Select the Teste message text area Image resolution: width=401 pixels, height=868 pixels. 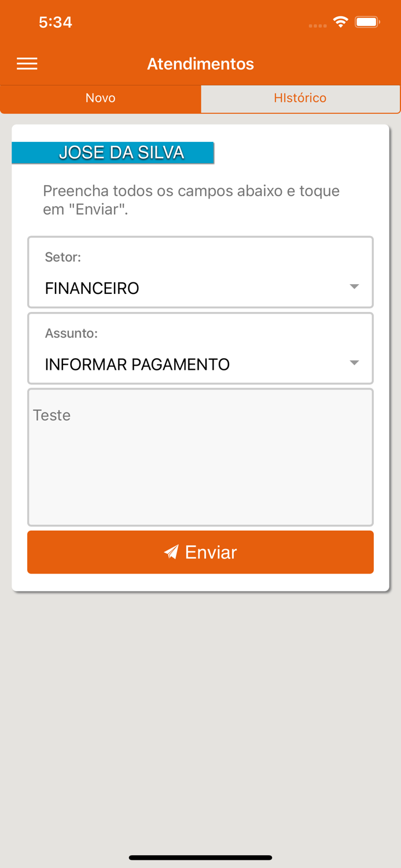click(x=200, y=457)
